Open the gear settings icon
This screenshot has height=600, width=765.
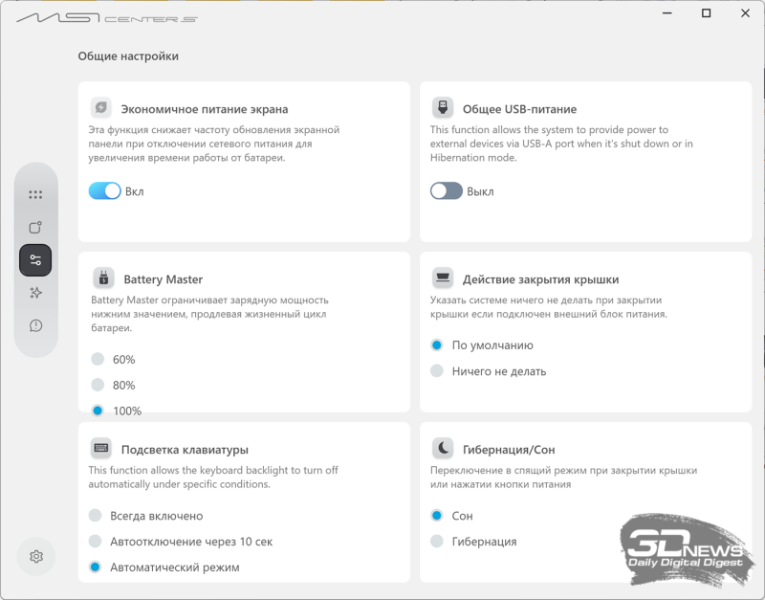click(x=36, y=557)
